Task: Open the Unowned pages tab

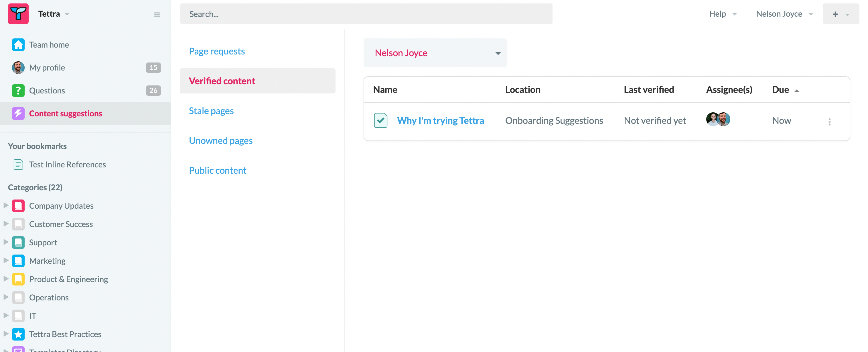Action: (x=220, y=140)
